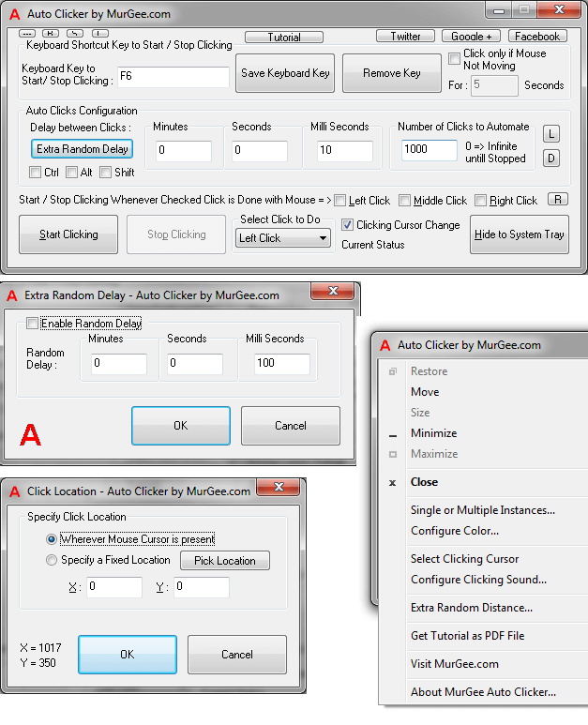588x725 pixels.
Task: Click Get Tutorial as PDF File
Action: 467,636
